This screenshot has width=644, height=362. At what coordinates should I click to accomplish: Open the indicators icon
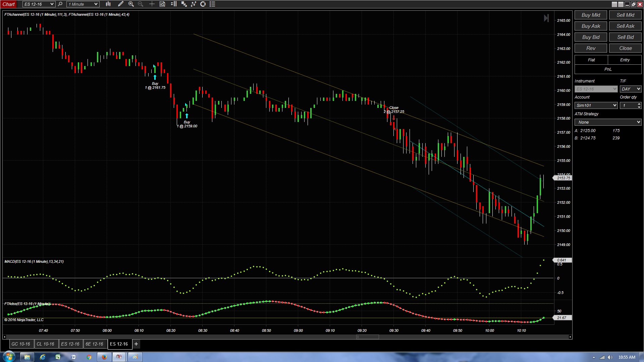[194, 4]
